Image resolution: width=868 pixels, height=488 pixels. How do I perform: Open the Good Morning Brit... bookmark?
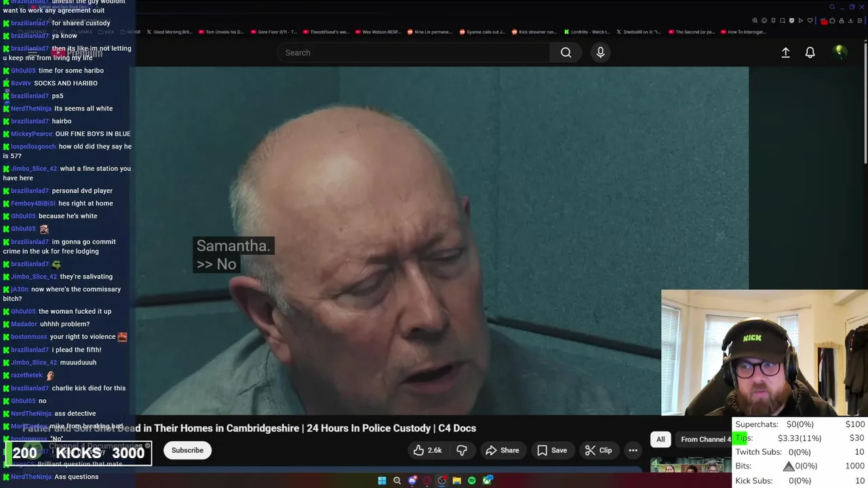tap(170, 32)
